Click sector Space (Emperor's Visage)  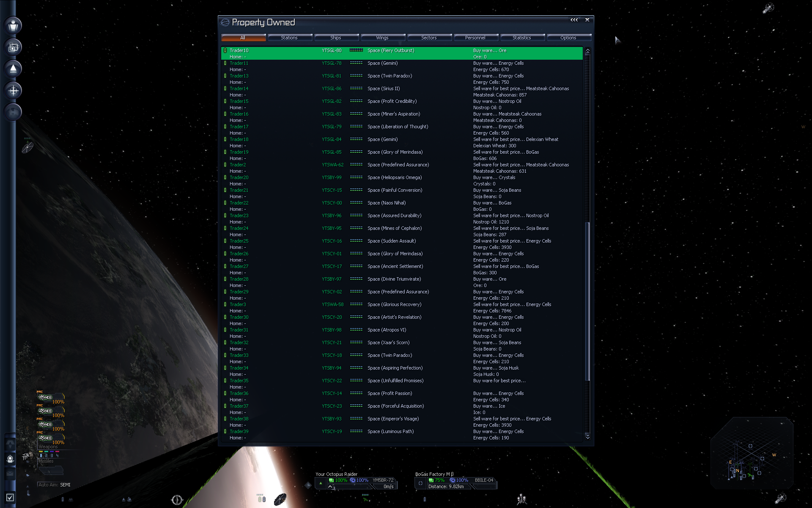[x=393, y=419]
